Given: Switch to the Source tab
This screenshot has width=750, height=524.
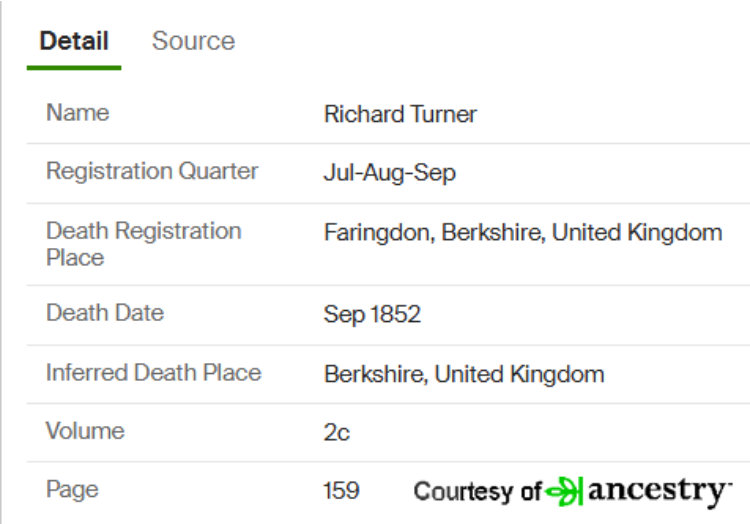Looking at the screenshot, I should [x=193, y=41].
